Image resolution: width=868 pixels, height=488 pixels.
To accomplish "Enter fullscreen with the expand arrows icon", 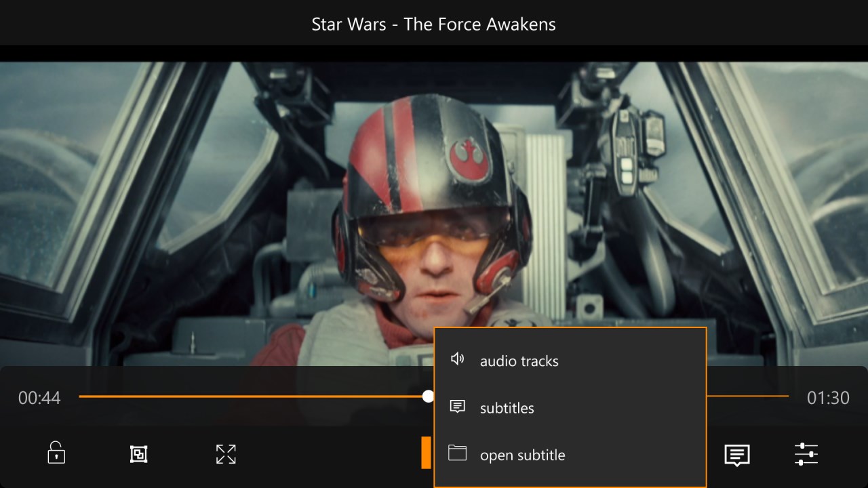I will (x=225, y=454).
